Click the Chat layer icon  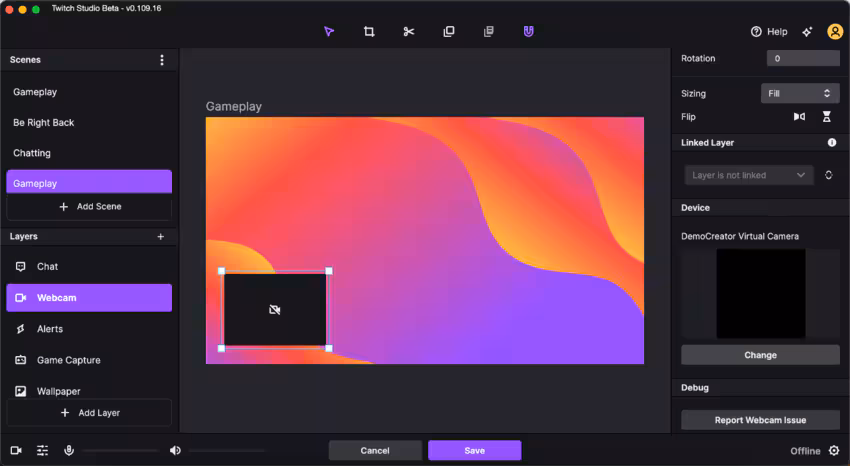tap(21, 267)
